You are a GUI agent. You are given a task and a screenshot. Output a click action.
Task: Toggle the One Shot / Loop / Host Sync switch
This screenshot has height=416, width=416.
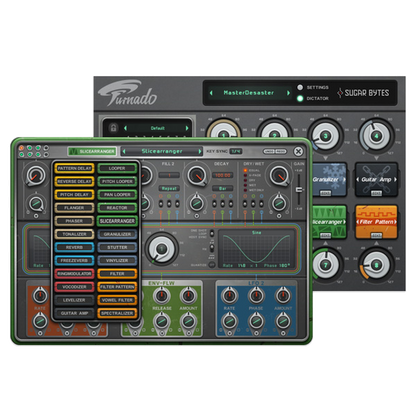coord(212,233)
